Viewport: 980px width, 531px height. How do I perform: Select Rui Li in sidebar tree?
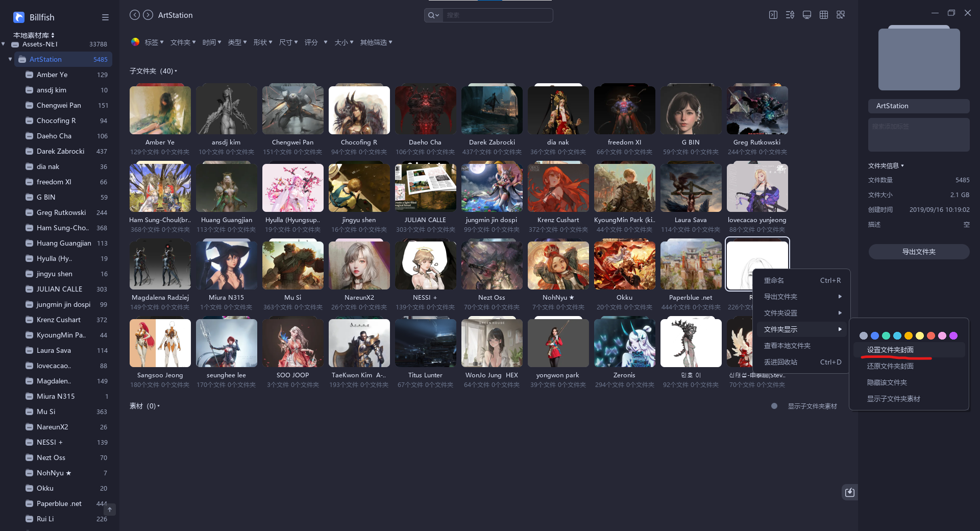(64, 519)
